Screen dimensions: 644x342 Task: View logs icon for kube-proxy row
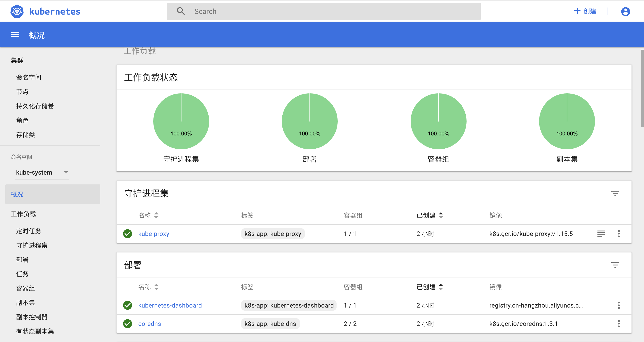click(601, 234)
